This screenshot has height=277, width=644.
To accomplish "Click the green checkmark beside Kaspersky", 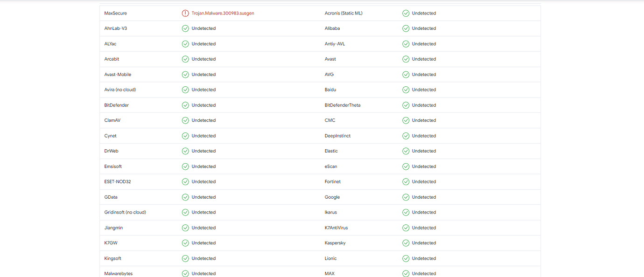I will [x=406, y=242].
